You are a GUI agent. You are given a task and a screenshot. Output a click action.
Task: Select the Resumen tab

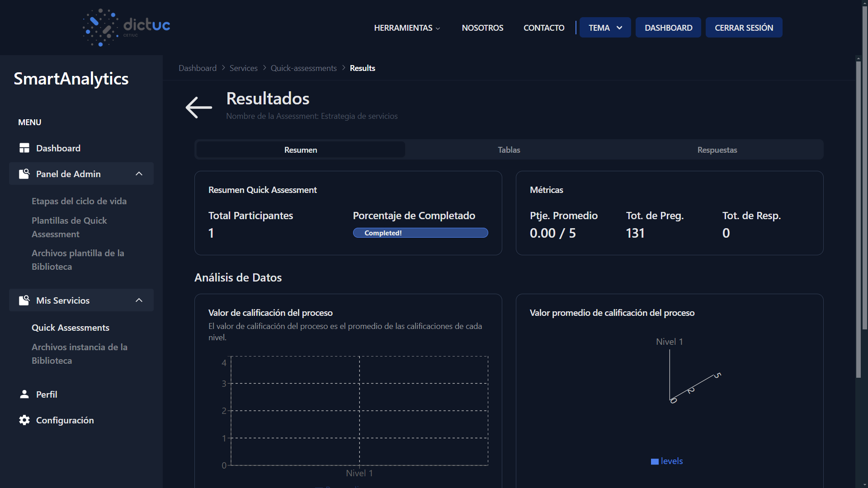click(300, 150)
